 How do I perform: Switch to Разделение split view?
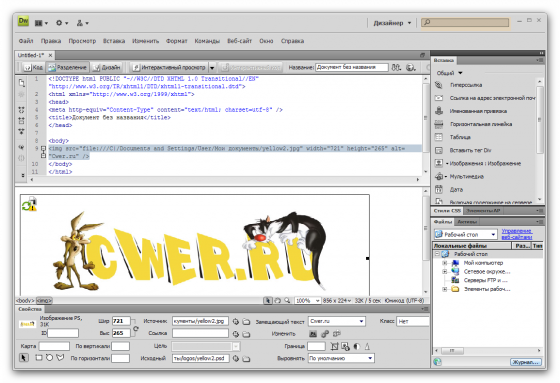[x=68, y=67]
